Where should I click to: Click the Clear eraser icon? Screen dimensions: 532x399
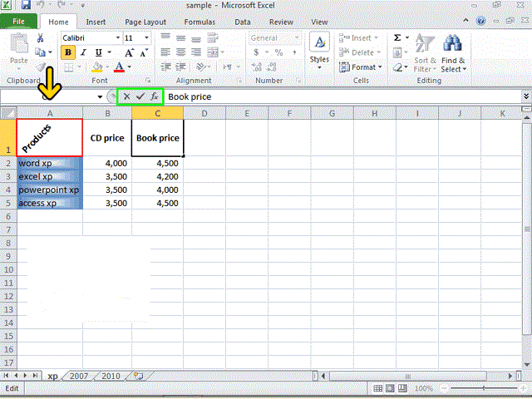397,67
